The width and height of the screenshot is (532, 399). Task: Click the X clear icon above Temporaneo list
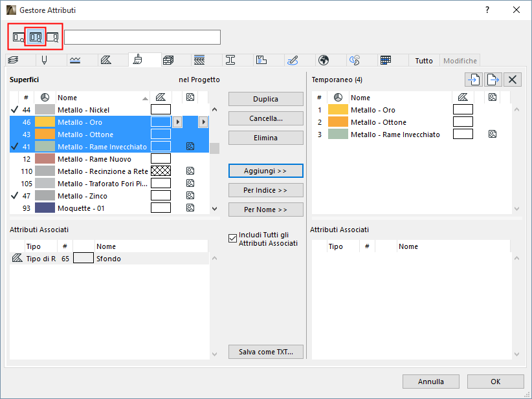pyautogui.click(x=513, y=80)
